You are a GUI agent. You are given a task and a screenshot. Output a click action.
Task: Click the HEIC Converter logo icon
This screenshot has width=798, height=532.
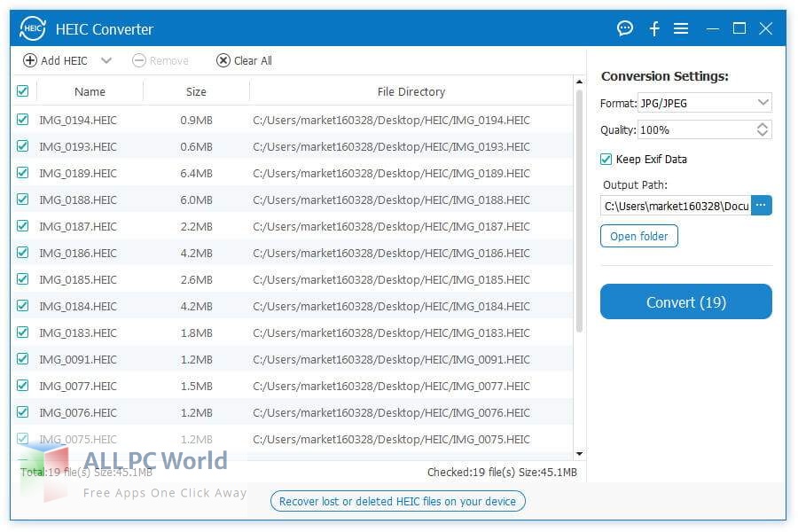[x=33, y=29]
